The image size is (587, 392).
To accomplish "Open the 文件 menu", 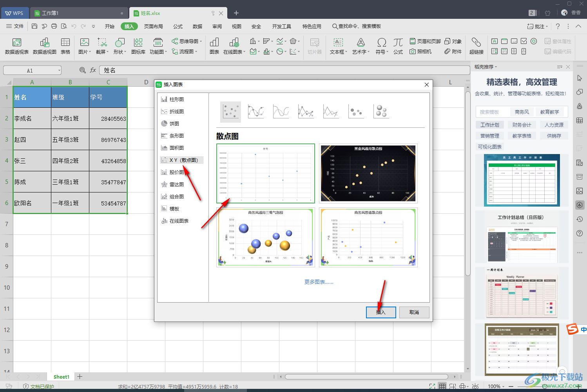I will click(15, 26).
